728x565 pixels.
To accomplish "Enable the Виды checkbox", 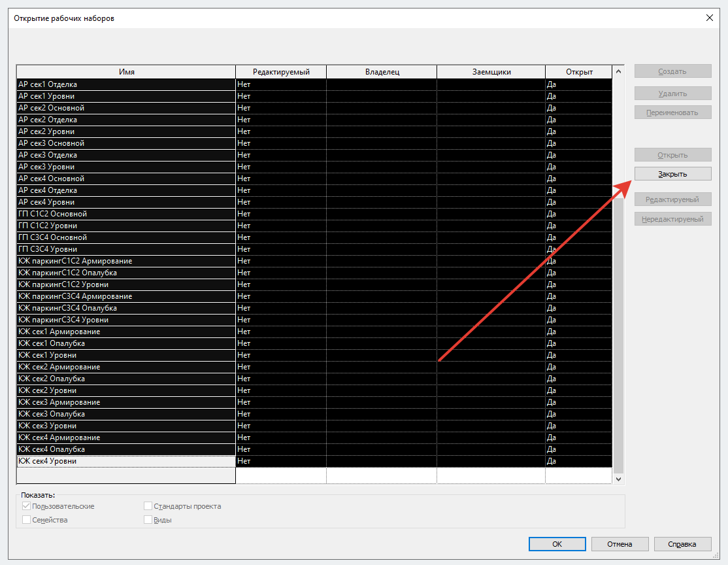I will pos(148,520).
